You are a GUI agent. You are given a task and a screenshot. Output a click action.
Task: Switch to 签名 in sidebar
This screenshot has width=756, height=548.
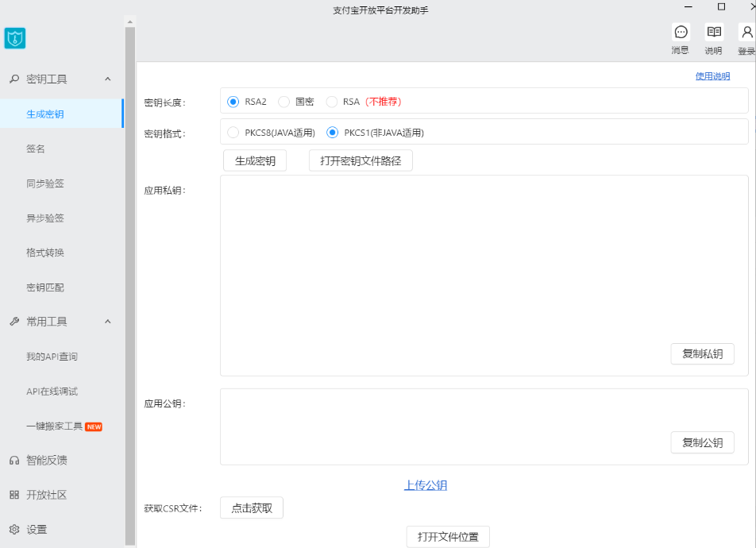pos(36,149)
